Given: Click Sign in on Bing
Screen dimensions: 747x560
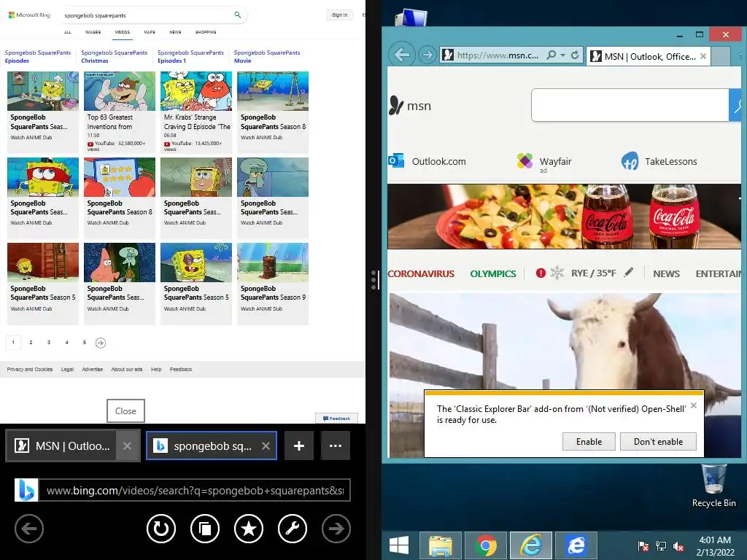Looking at the screenshot, I should 340,15.
